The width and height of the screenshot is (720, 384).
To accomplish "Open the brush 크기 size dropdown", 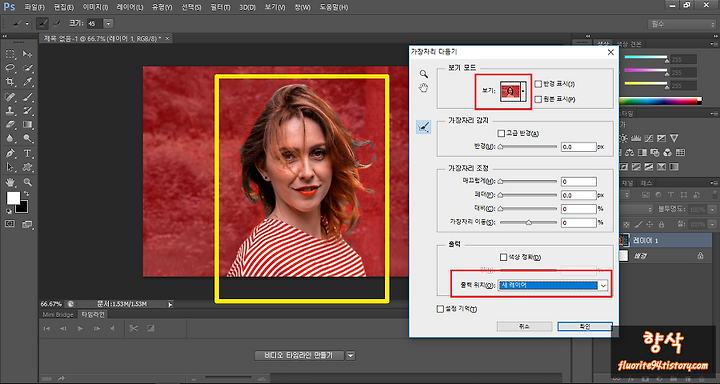I will click(x=108, y=23).
